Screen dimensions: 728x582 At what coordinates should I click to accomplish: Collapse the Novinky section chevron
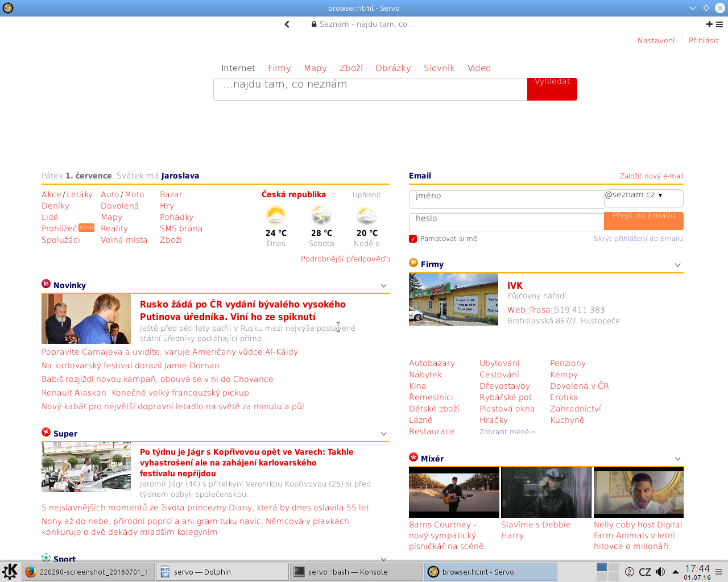(383, 285)
